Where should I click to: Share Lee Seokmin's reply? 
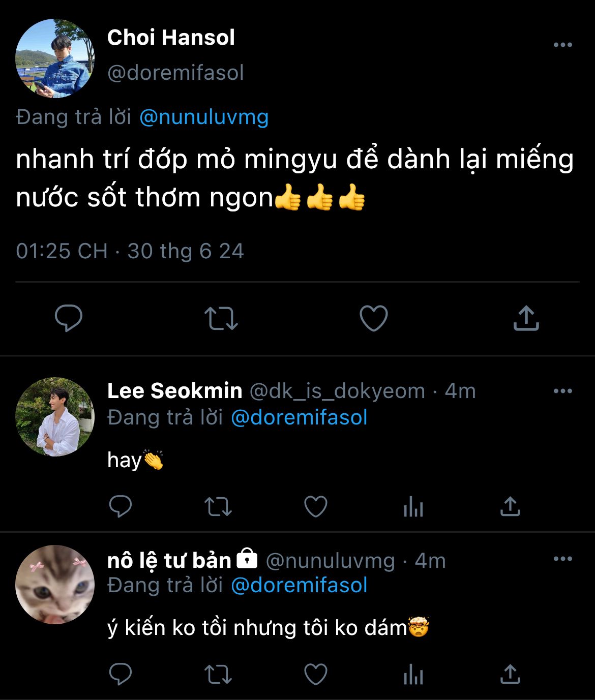tap(510, 506)
